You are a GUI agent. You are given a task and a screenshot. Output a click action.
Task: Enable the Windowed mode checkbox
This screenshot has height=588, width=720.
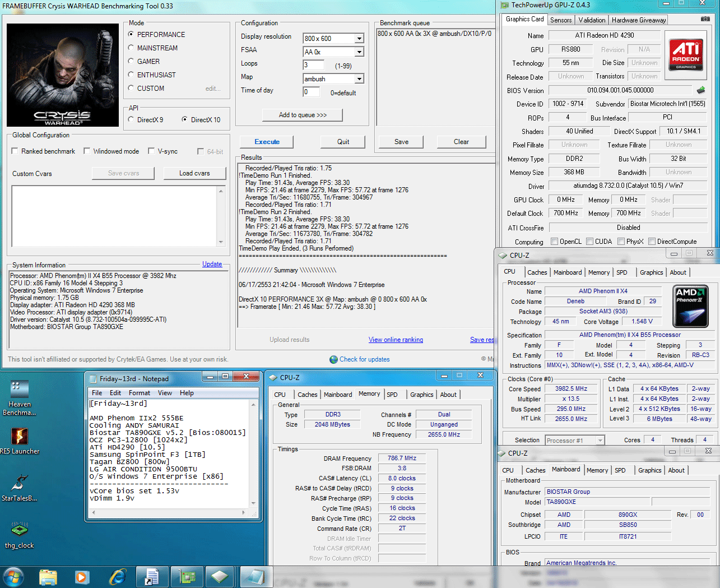tap(87, 151)
